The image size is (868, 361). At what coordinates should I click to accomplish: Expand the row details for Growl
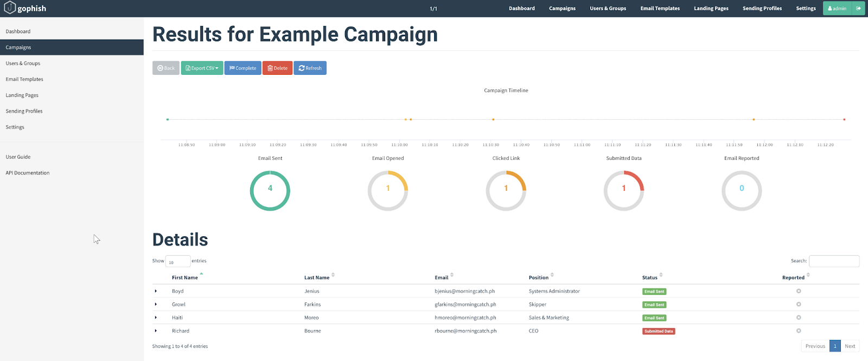pos(156,305)
